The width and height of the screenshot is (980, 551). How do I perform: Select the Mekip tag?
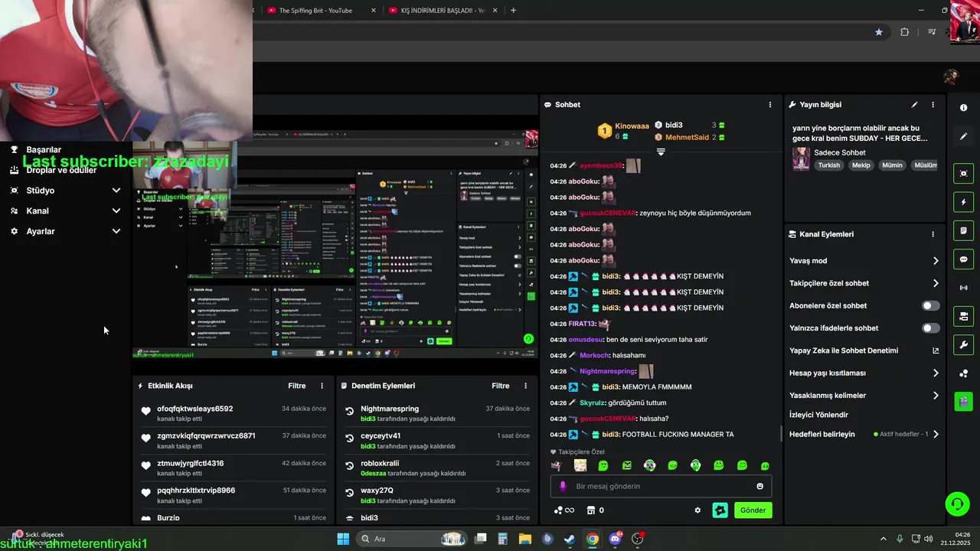click(x=861, y=165)
